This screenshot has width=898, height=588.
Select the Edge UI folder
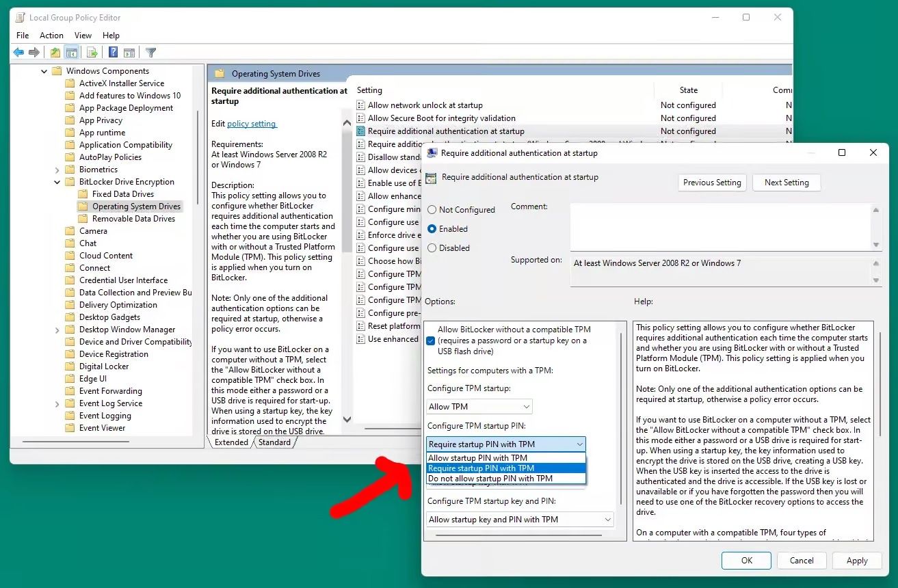click(x=93, y=379)
